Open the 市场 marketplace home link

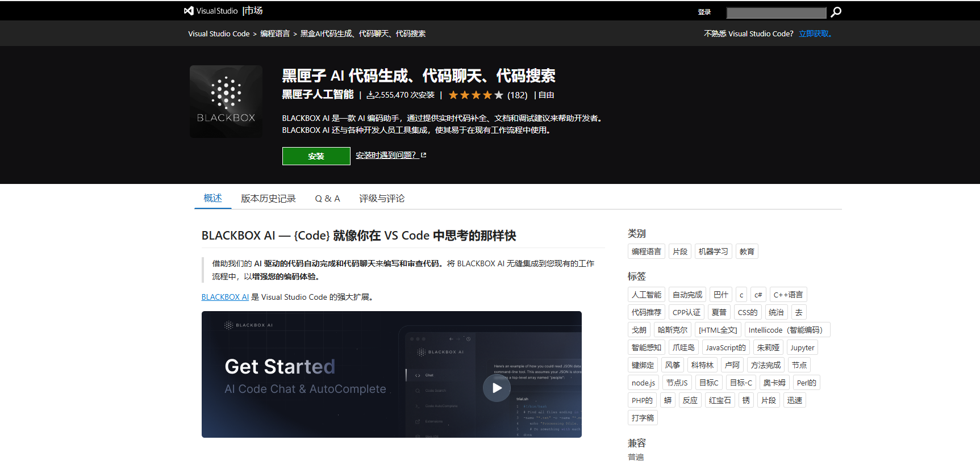tap(253, 11)
